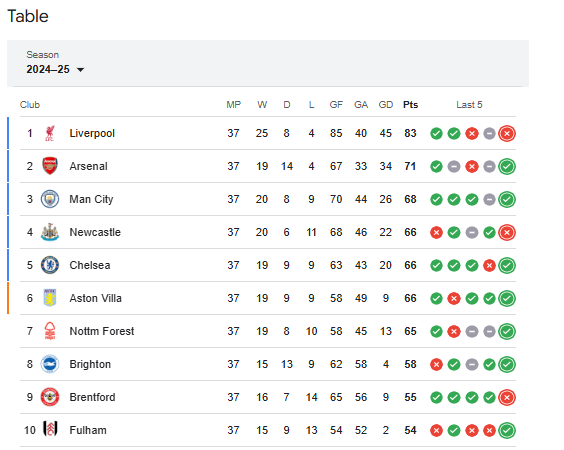
Task: Click Liverpool's most recent loss result icon
Action: [x=507, y=133]
